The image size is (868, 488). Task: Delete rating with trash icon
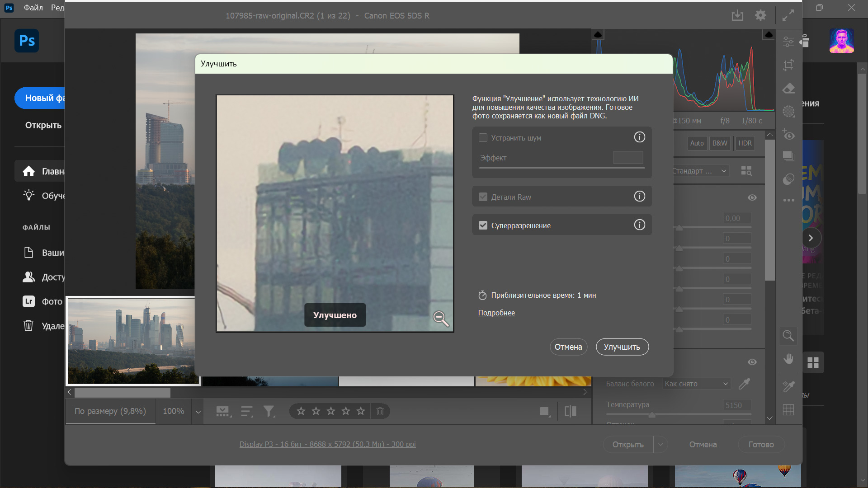tap(380, 411)
